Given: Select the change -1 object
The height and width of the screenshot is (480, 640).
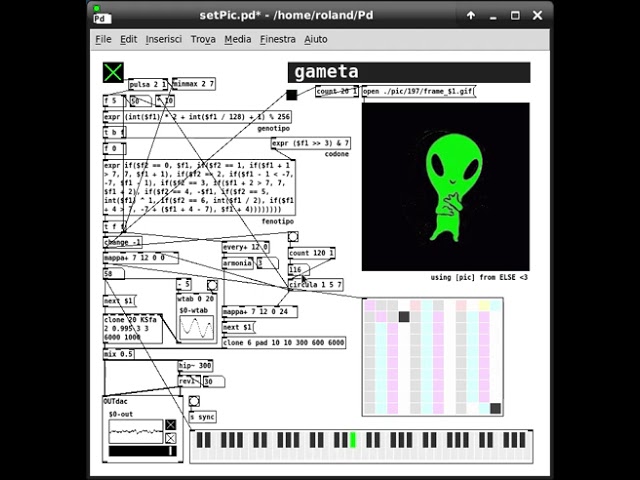Looking at the screenshot, I should [122, 242].
